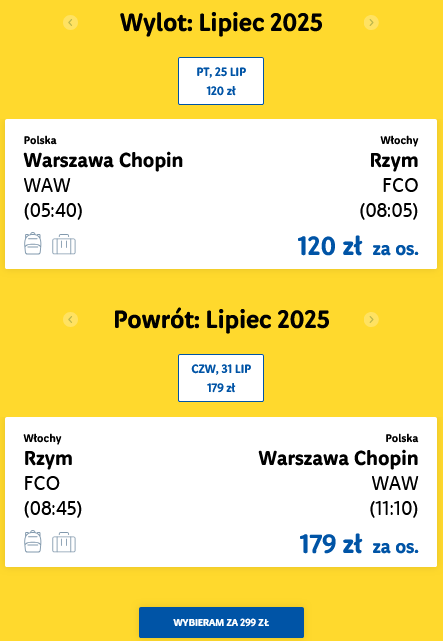
Task: Click the 120 zł za os. price
Action: click(358, 247)
